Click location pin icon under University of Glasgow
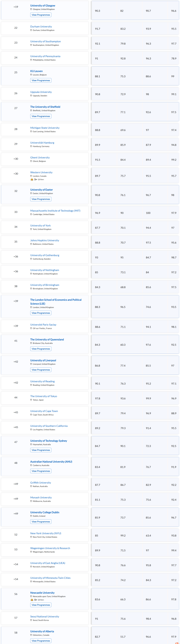This screenshot has width=180, height=644. 31,9
